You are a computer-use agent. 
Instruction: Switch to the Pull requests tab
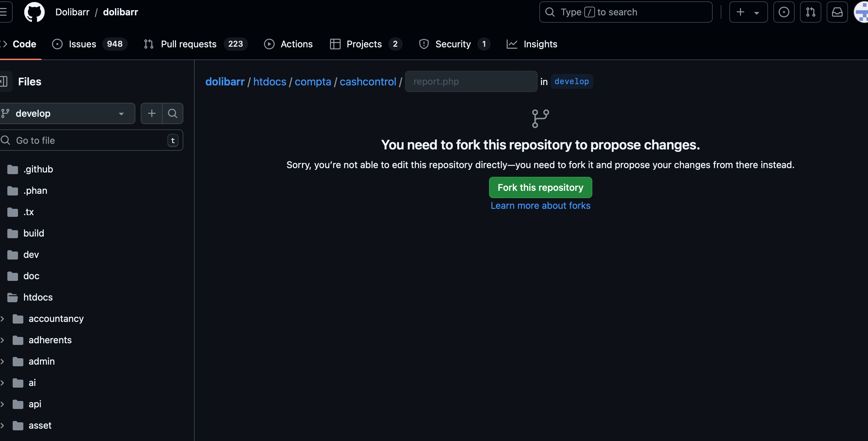[x=195, y=44]
